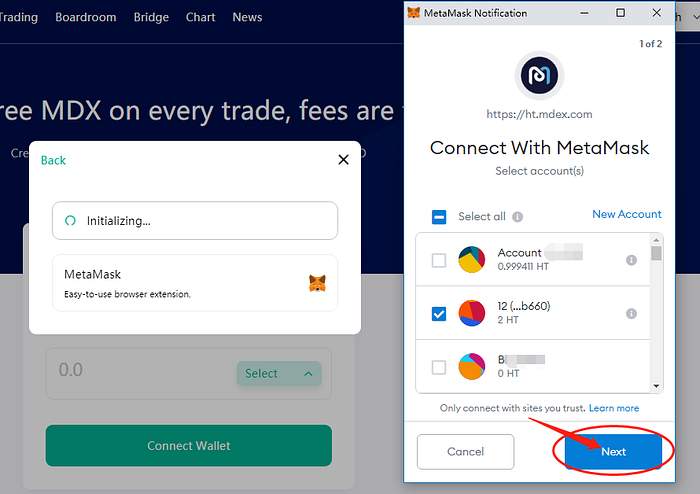
Task: Close the MetaMask Notification window
Action: (657, 13)
